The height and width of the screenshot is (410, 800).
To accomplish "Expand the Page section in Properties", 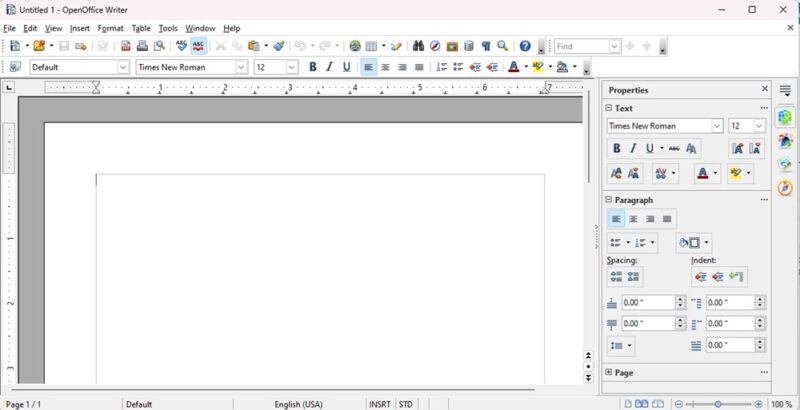I will [608, 373].
